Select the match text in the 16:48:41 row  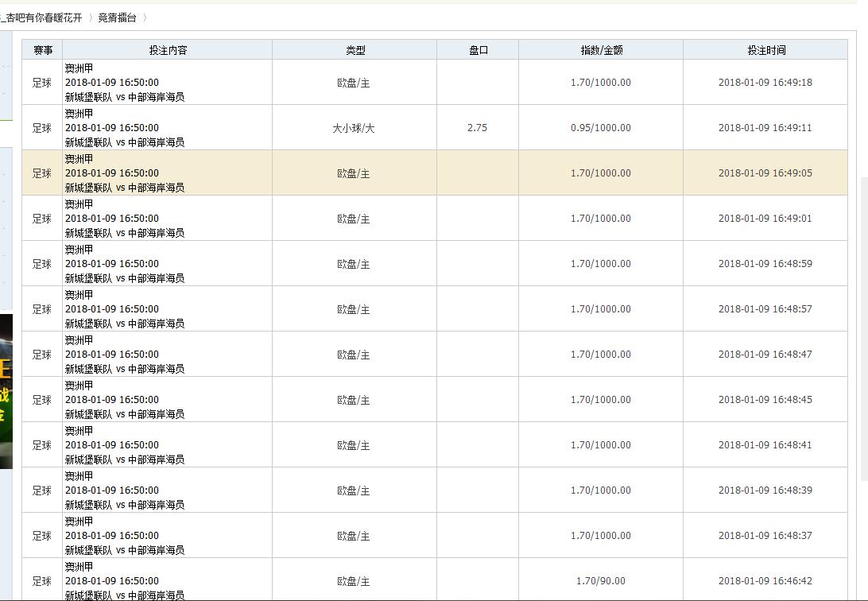(124, 459)
